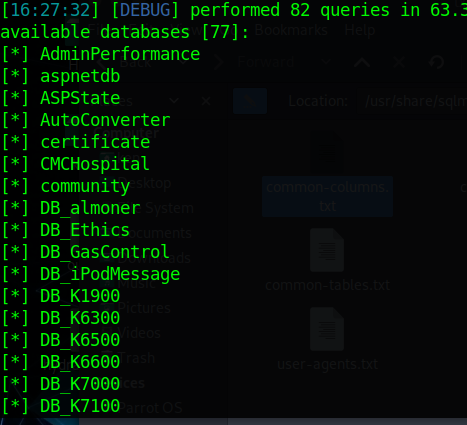Select Computer in the file manager sidebar

click(x=125, y=133)
